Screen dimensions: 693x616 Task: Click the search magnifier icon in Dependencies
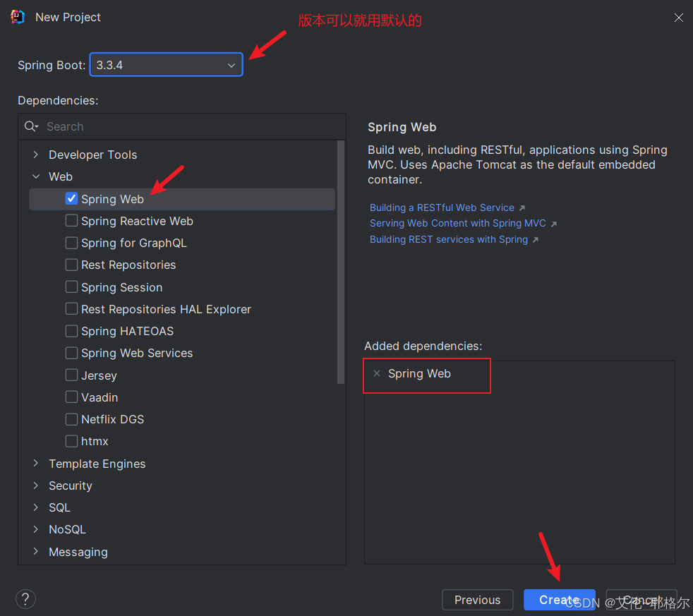(31, 126)
